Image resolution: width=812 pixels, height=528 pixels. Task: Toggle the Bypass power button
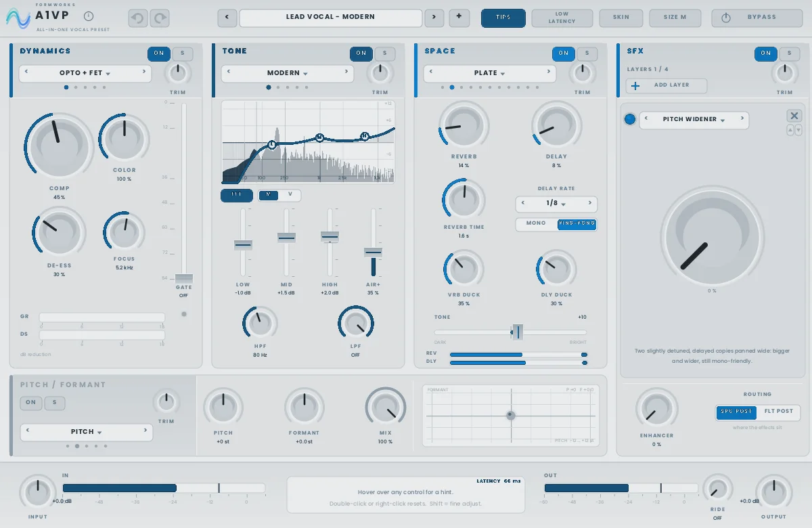point(757,18)
